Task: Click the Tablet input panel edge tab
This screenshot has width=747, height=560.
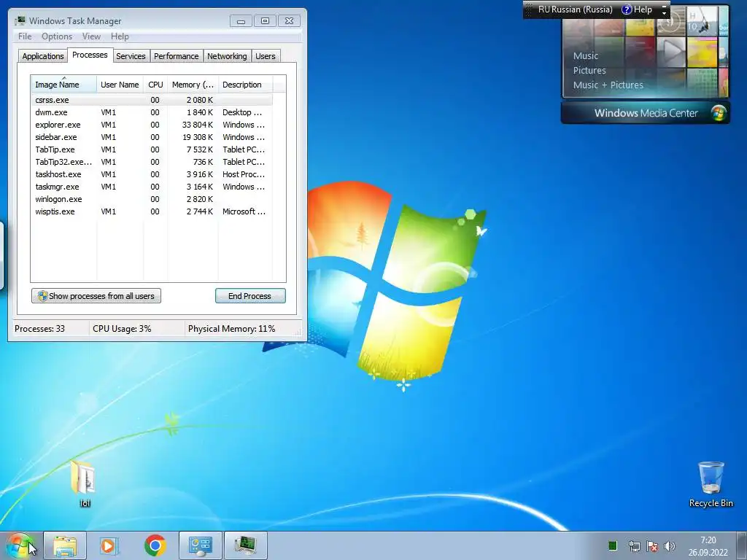Action: click(2, 255)
